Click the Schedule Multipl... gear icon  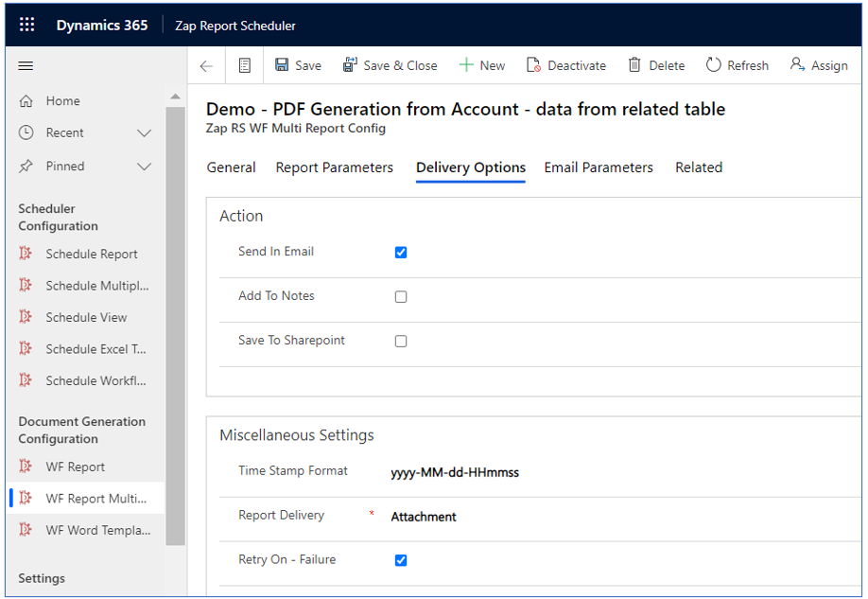pos(25,285)
